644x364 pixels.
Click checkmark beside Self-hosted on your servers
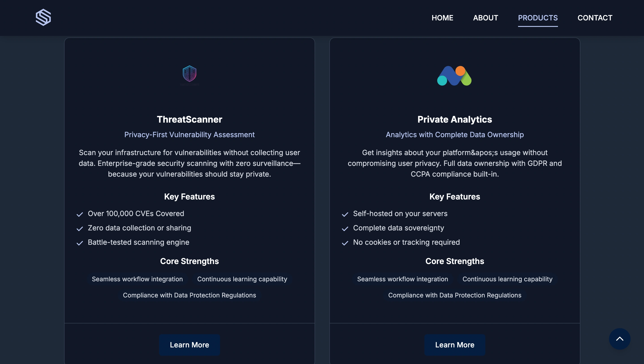[x=345, y=214]
